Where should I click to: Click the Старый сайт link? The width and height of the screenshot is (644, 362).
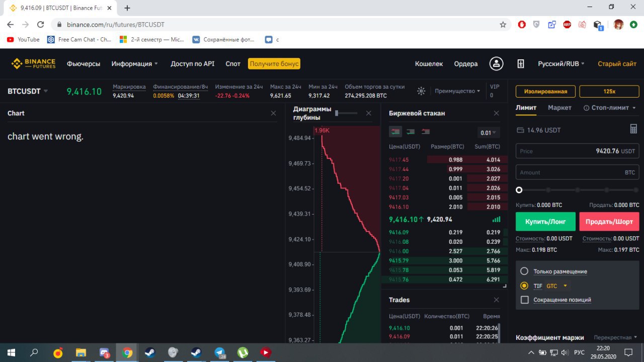(617, 63)
